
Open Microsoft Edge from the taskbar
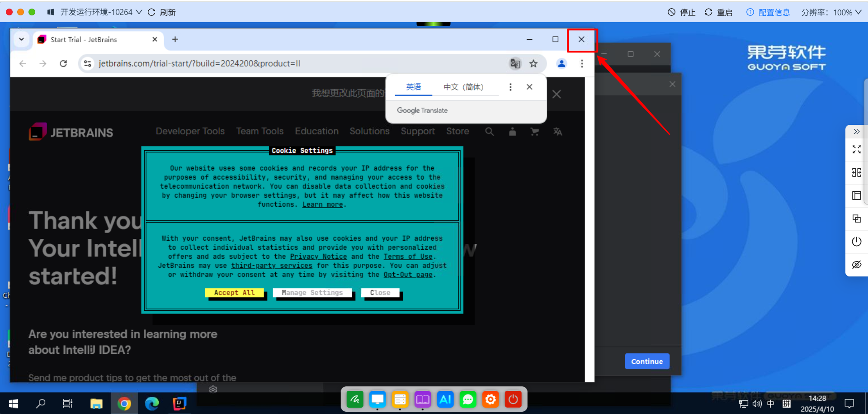tap(152, 403)
